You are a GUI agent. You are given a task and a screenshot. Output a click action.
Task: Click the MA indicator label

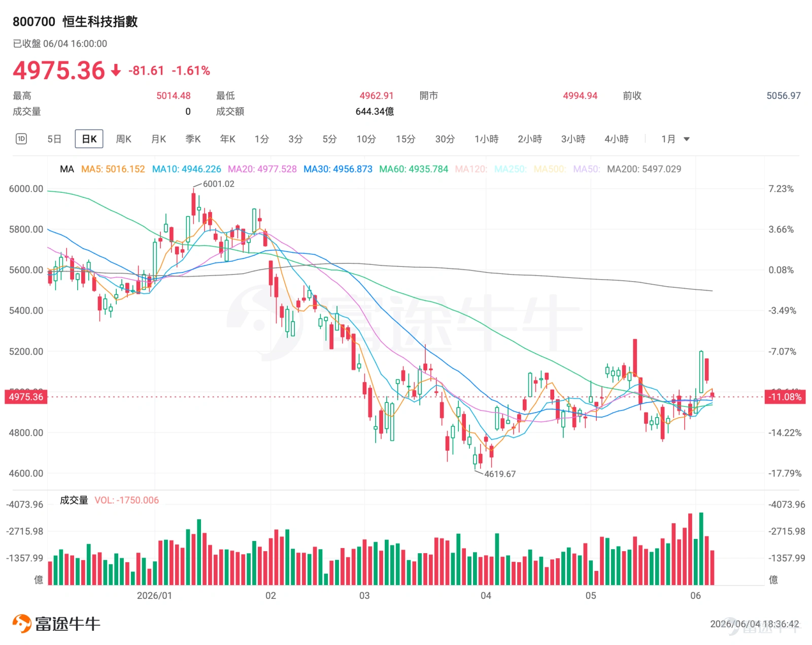pos(67,169)
